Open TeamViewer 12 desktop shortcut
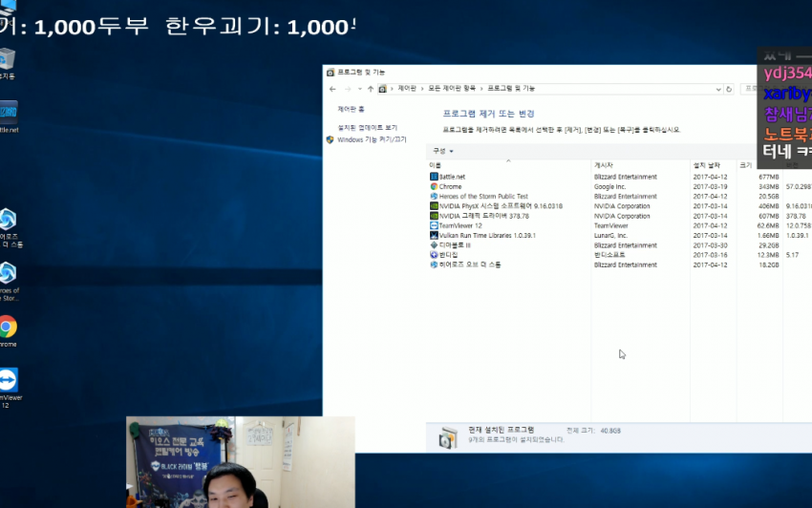Viewport: 812px width, 508px height. (9, 380)
